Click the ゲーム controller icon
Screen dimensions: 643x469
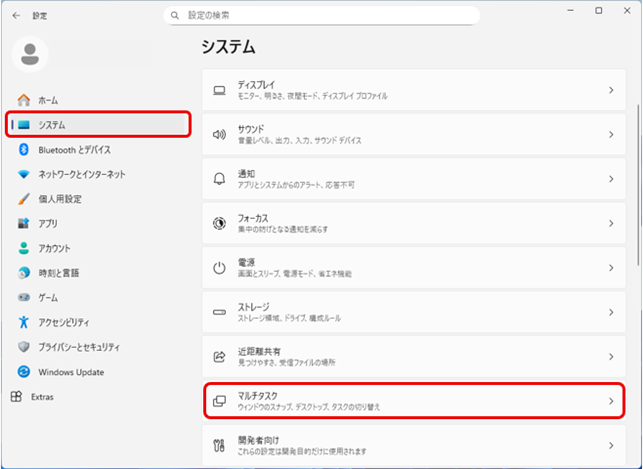24,297
